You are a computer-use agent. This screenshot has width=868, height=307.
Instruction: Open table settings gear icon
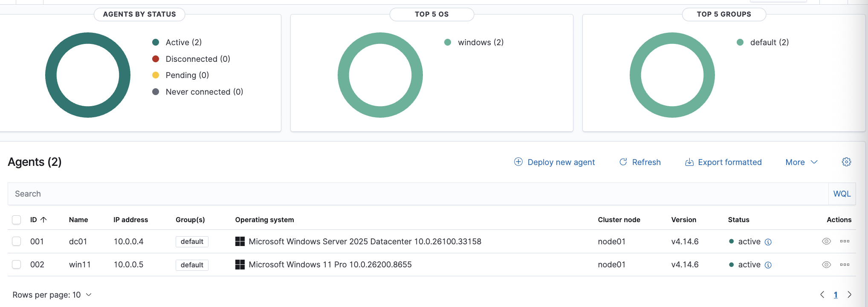point(846,162)
